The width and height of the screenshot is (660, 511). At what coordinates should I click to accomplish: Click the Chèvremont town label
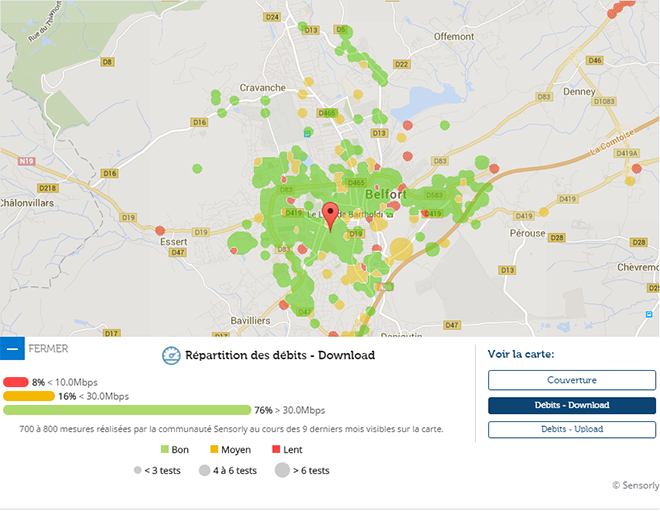[x=638, y=267]
